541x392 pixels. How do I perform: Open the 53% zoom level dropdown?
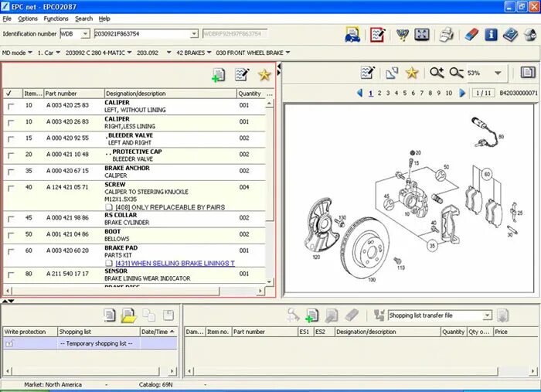point(498,73)
